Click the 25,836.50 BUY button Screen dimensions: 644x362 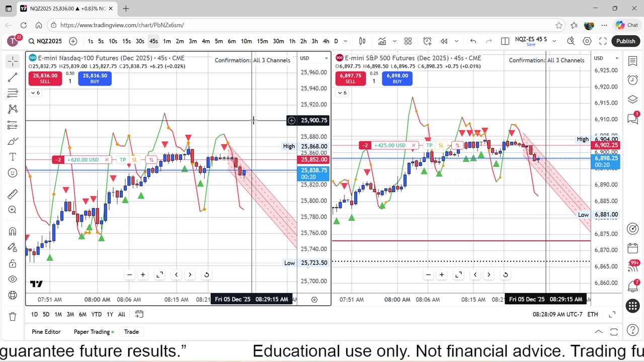(x=95, y=78)
